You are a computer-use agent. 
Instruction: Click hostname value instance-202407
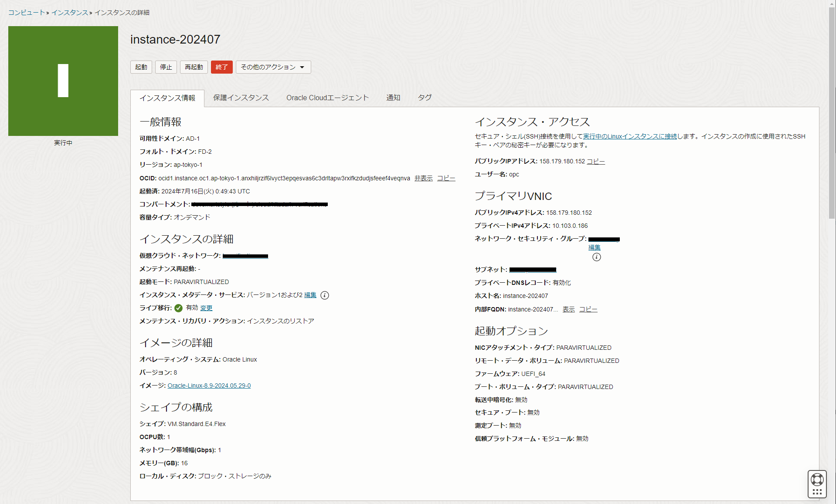pyautogui.click(x=525, y=296)
